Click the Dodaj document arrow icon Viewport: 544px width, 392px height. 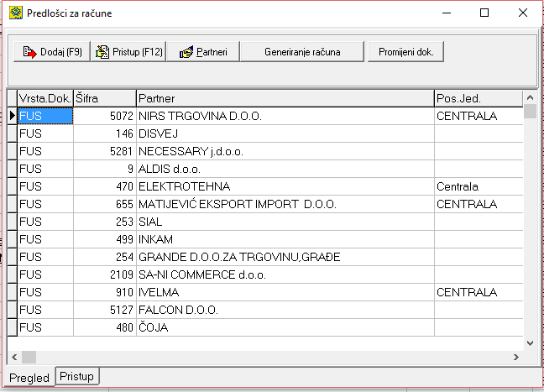point(29,52)
